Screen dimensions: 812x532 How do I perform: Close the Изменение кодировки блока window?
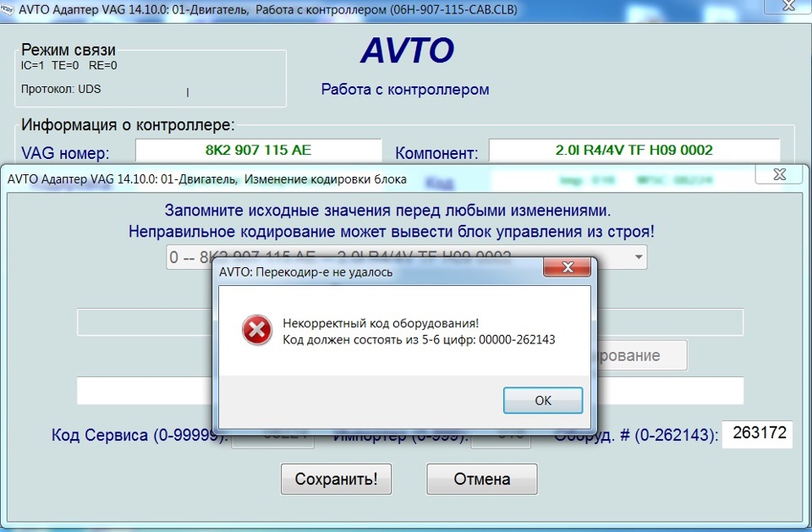pyautogui.click(x=779, y=174)
